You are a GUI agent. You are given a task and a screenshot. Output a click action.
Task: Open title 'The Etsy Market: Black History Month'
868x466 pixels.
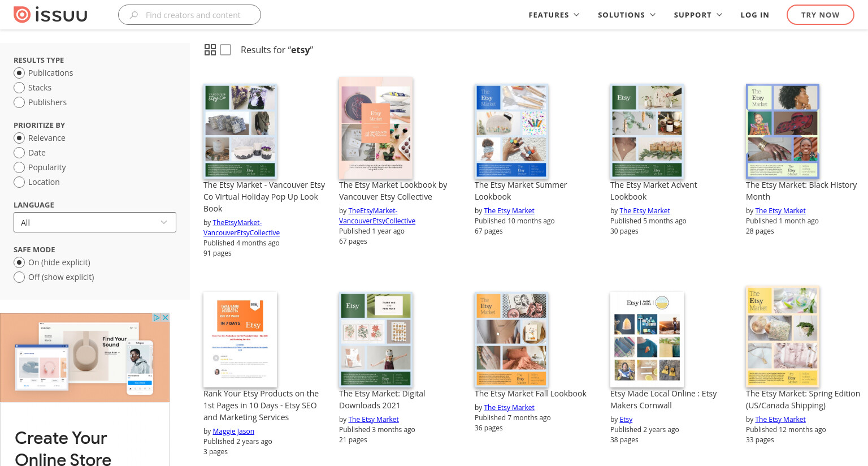(801, 191)
